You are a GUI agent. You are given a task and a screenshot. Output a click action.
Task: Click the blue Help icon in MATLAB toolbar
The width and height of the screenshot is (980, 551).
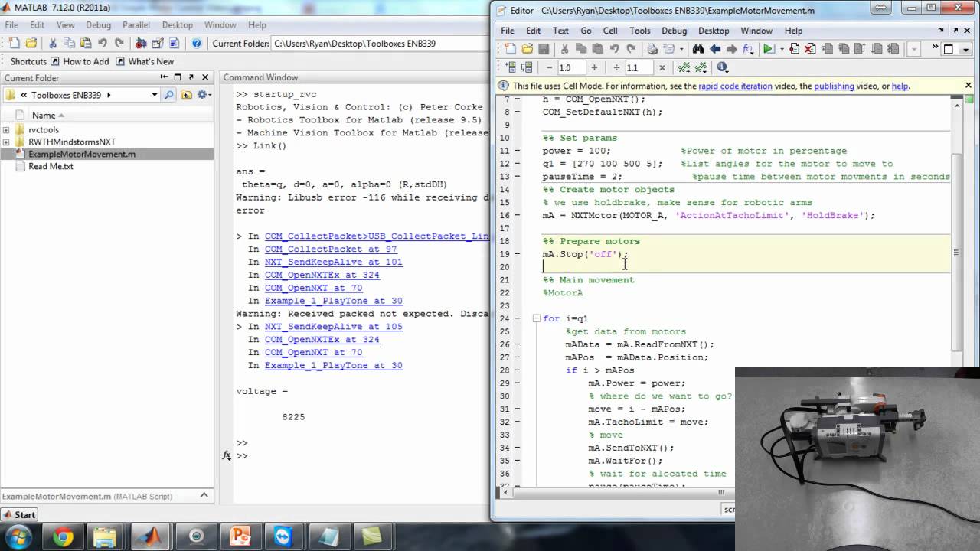(197, 44)
